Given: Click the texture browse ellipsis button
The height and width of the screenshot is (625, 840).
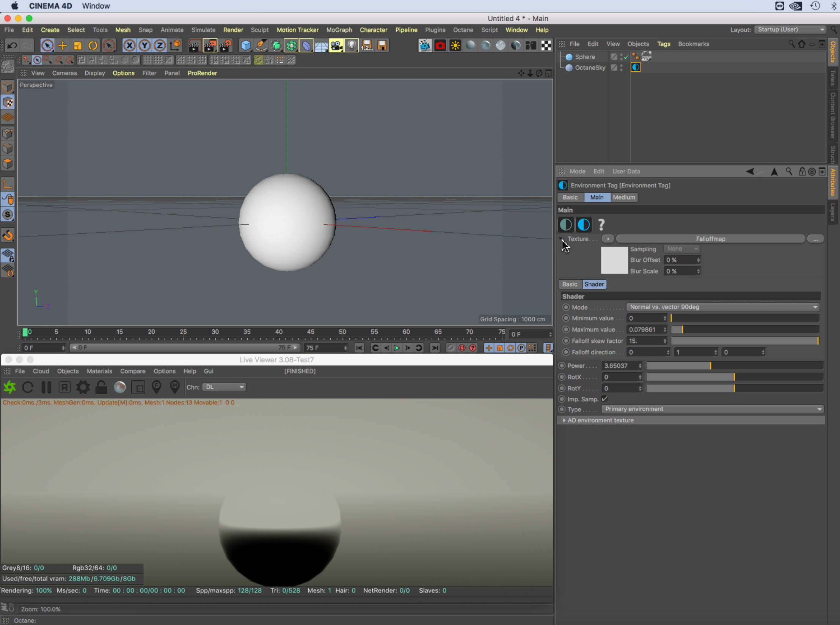Looking at the screenshot, I should (815, 239).
